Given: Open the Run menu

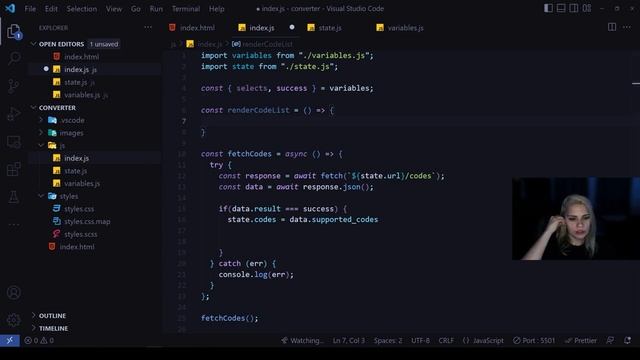Looking at the screenshot, I should pos(156,9).
